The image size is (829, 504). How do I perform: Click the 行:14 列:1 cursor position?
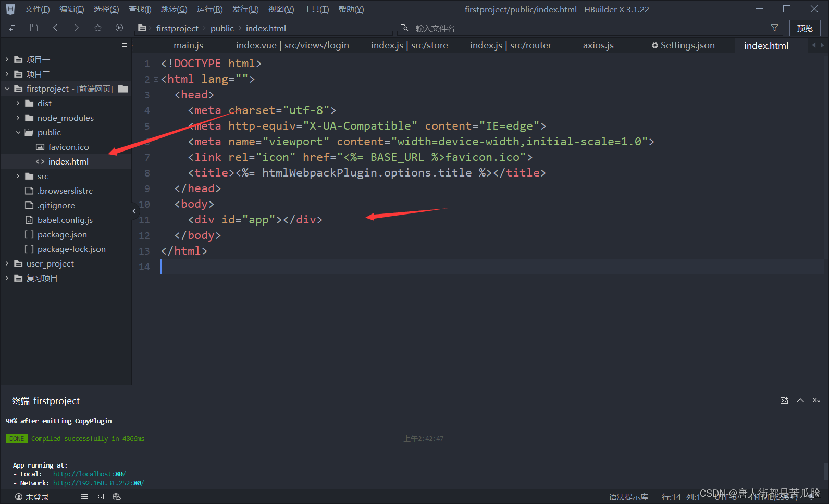click(x=680, y=497)
